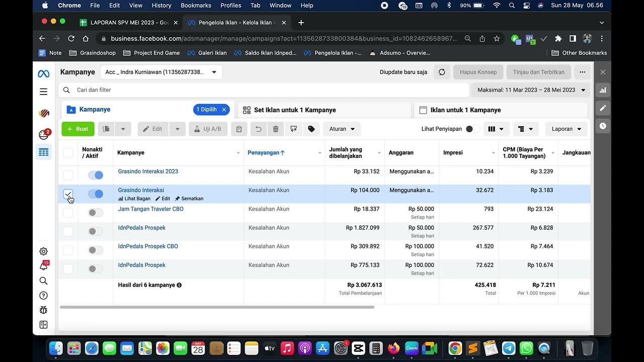This screenshot has height=362, width=644.
Task: Click Lihat Bagan under Grasindo Interaksi
Action: pos(134,199)
